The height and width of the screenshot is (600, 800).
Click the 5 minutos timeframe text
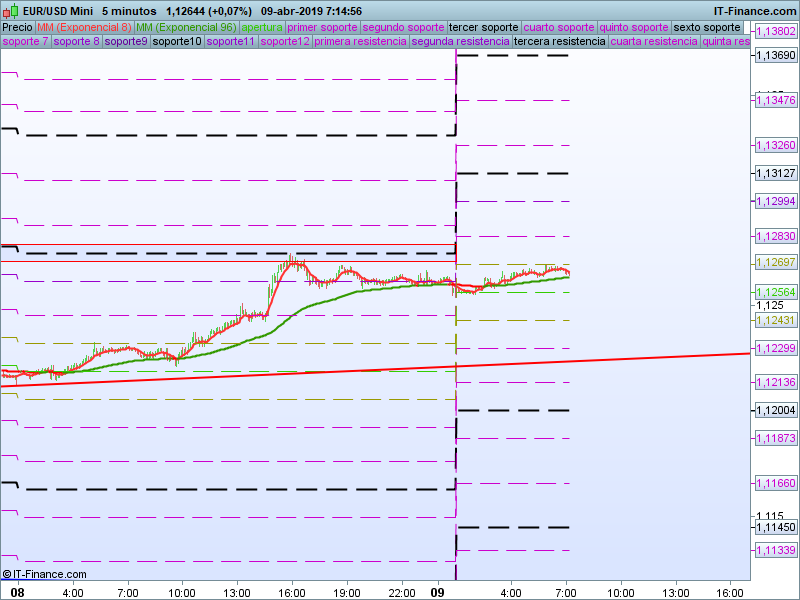click(131, 11)
